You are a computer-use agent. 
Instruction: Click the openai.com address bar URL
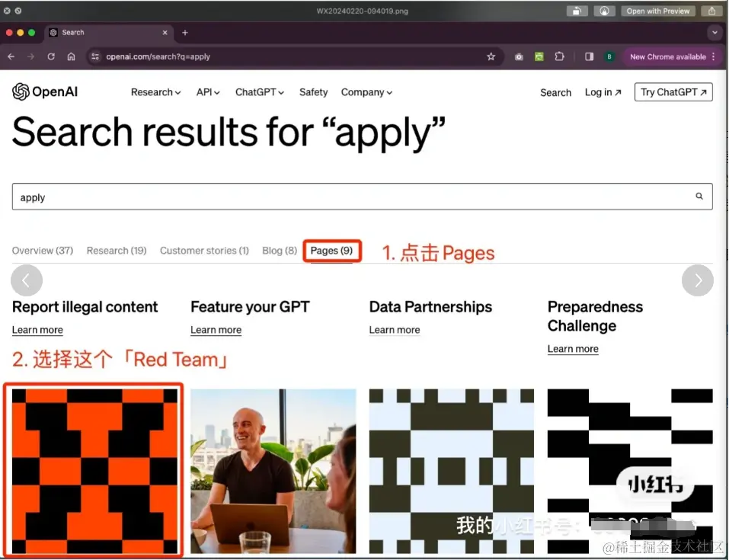coord(158,56)
